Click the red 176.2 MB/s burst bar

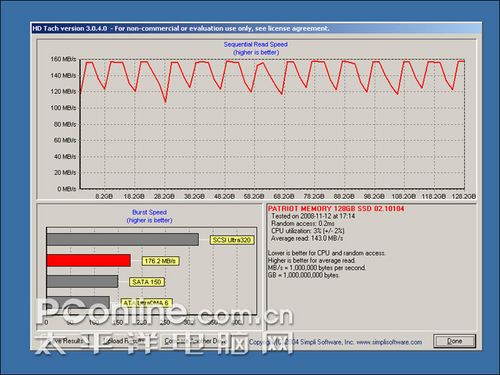[x=88, y=260]
